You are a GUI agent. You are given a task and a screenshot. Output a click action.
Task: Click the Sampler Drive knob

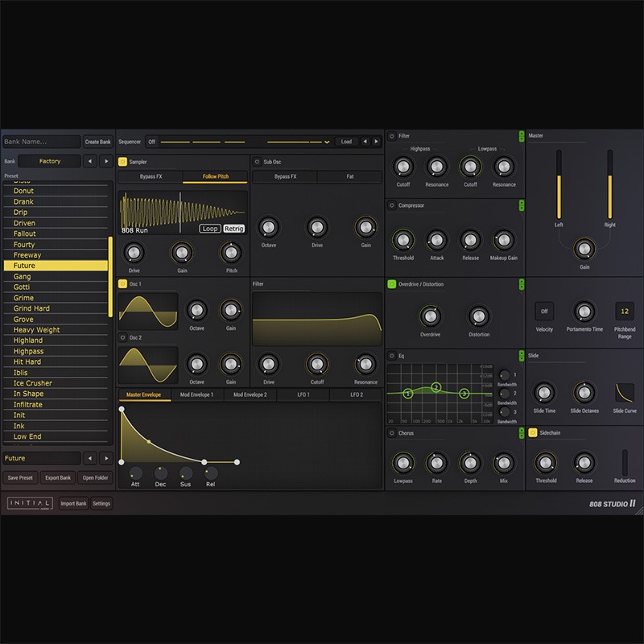(x=134, y=253)
